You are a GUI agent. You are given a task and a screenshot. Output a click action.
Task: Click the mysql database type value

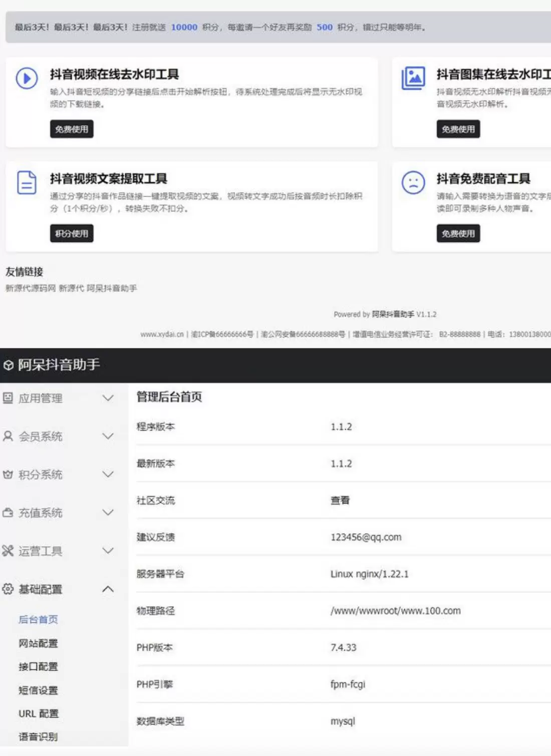pos(343,721)
